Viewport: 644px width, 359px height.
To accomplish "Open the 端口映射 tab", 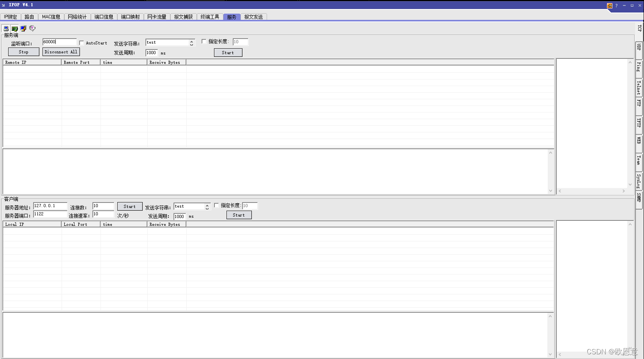I will click(x=130, y=17).
